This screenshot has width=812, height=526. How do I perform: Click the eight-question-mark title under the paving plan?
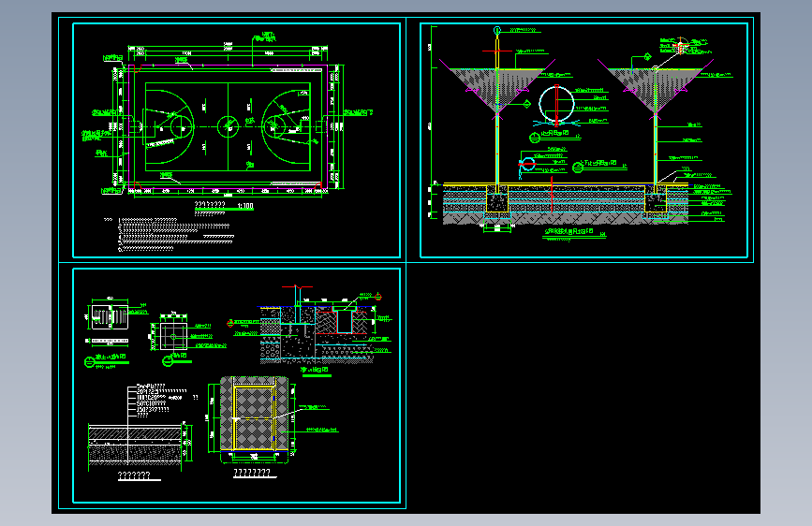click(252, 472)
